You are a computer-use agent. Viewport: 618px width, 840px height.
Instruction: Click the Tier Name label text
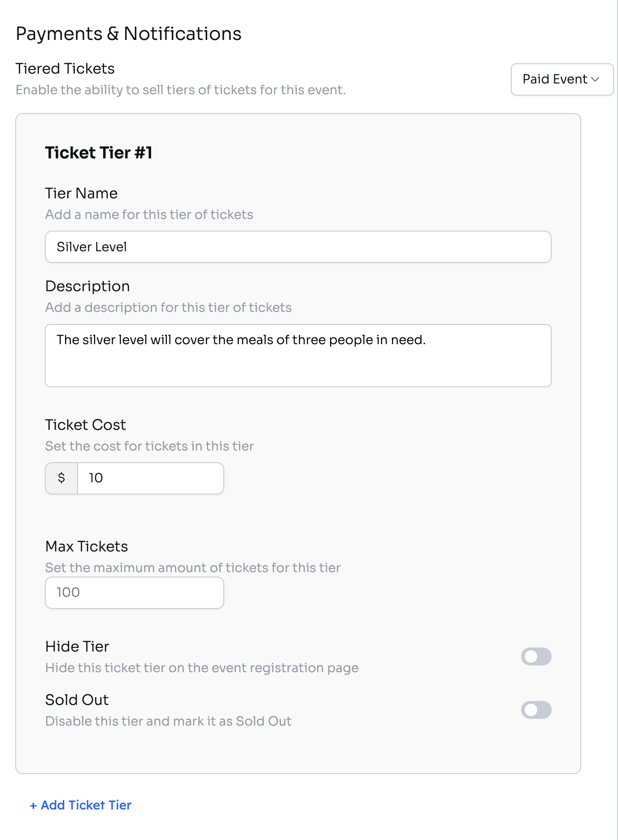click(82, 193)
